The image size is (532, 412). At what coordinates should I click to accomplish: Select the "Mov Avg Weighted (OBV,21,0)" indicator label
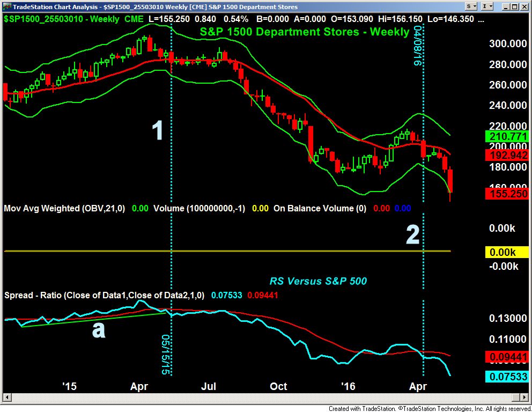pos(64,208)
